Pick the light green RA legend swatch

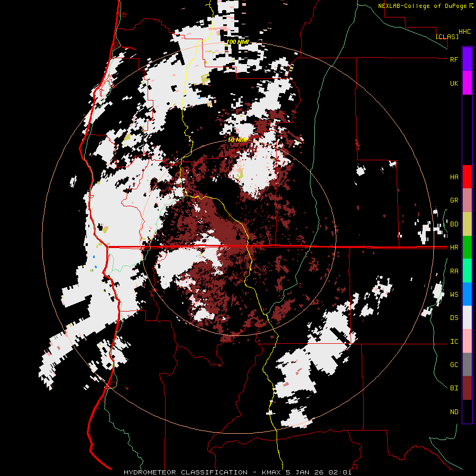tap(467, 271)
